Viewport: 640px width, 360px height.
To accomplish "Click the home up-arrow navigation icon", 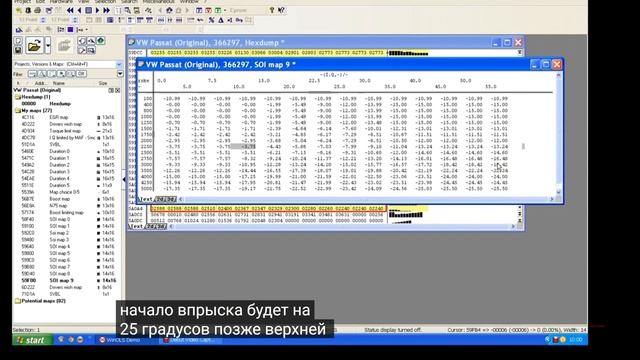I will pyautogui.click(x=169, y=10).
